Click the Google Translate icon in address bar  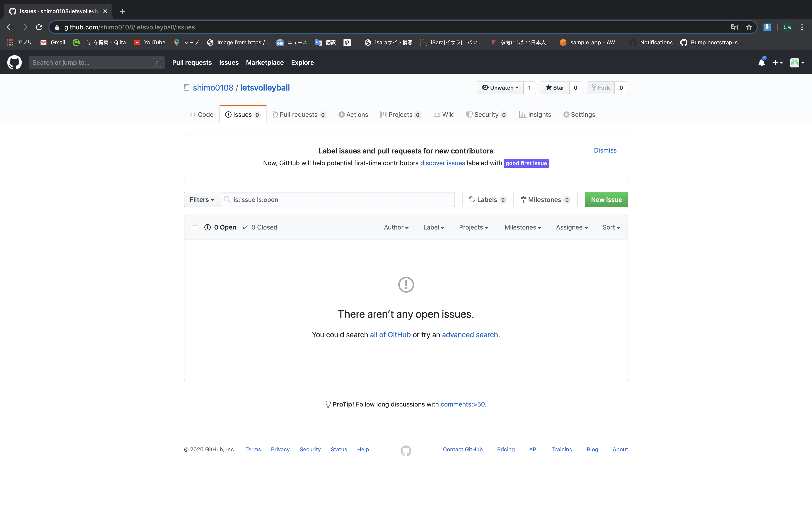[734, 27]
